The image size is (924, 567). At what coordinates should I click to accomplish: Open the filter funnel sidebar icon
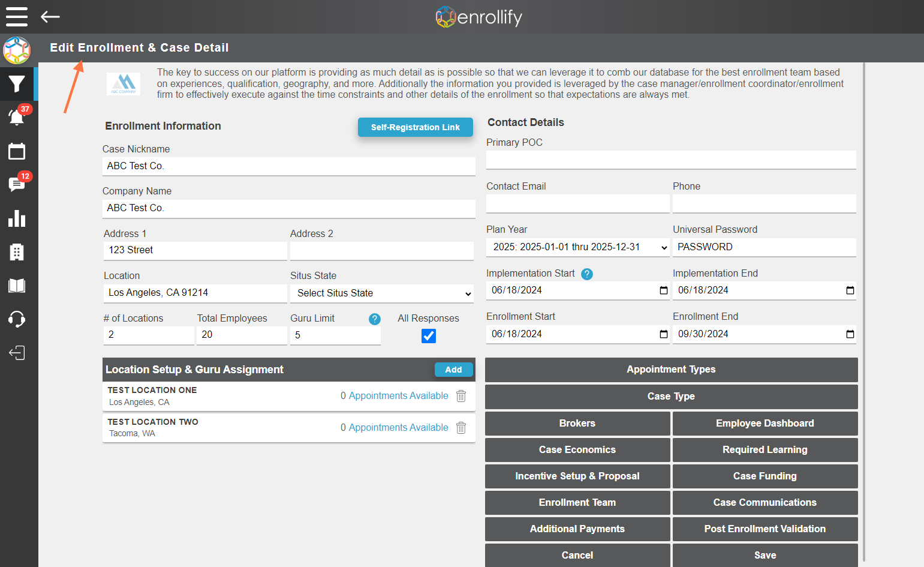(x=17, y=84)
